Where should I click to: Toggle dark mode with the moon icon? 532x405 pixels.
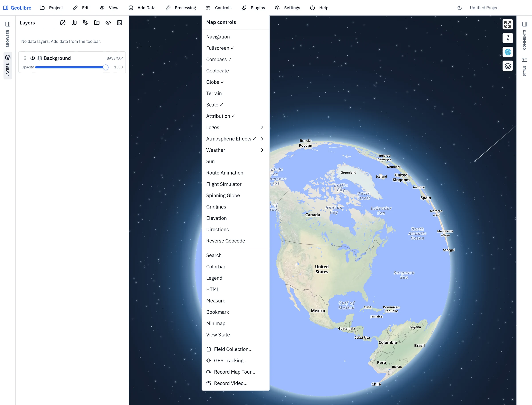[460, 8]
